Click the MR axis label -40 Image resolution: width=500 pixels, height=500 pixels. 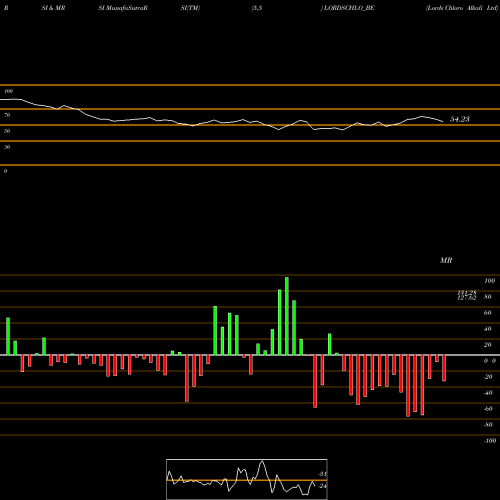[488, 393]
